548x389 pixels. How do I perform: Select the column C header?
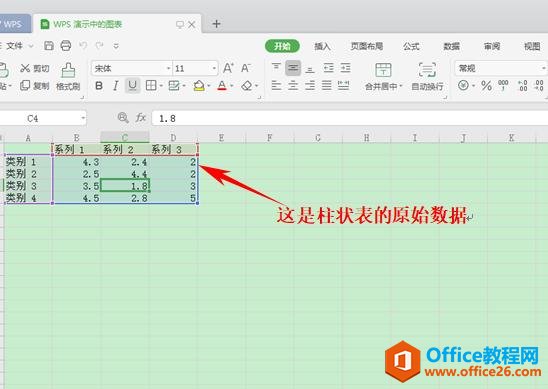tap(125, 137)
